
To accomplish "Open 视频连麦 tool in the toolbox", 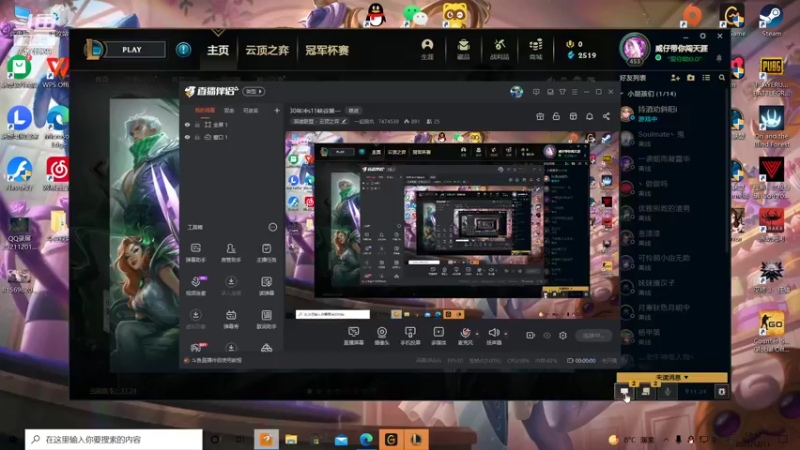I will 195,286.
